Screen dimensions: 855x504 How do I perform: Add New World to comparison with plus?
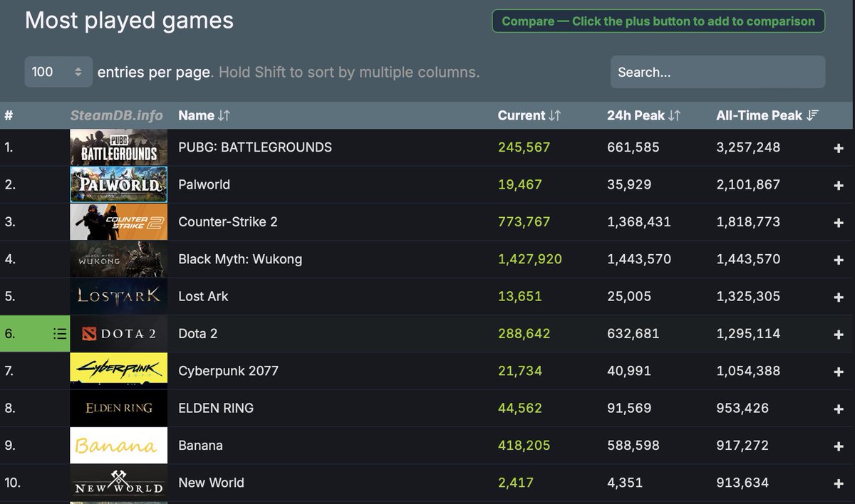839,483
